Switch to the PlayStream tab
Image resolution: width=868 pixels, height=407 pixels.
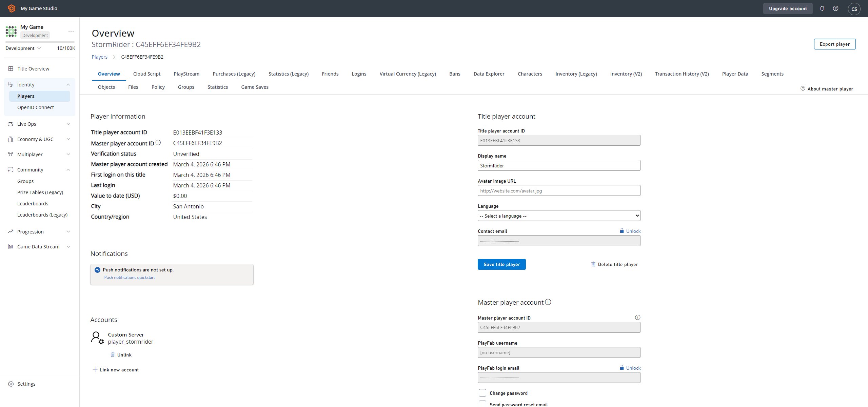(x=186, y=74)
